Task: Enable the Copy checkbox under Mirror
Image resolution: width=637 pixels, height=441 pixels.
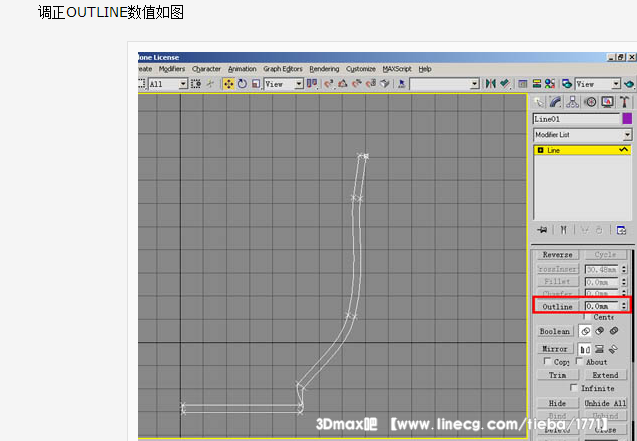Action: (x=547, y=361)
